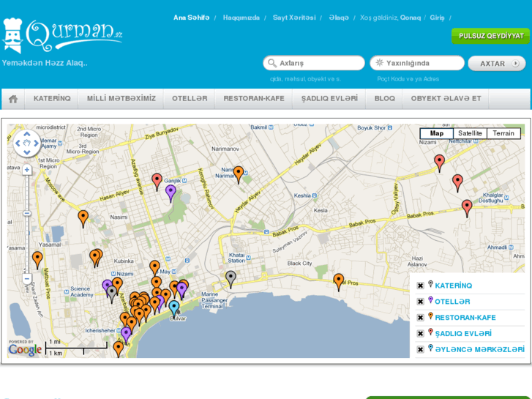Screen dimensions: 532x399
Task: Click the orange marker near Nasimi
Action: coord(83,219)
